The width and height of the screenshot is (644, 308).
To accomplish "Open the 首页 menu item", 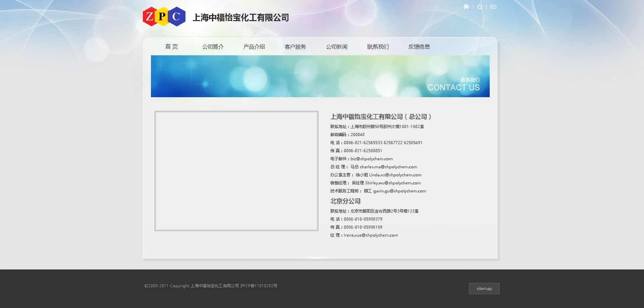I will pos(171,47).
